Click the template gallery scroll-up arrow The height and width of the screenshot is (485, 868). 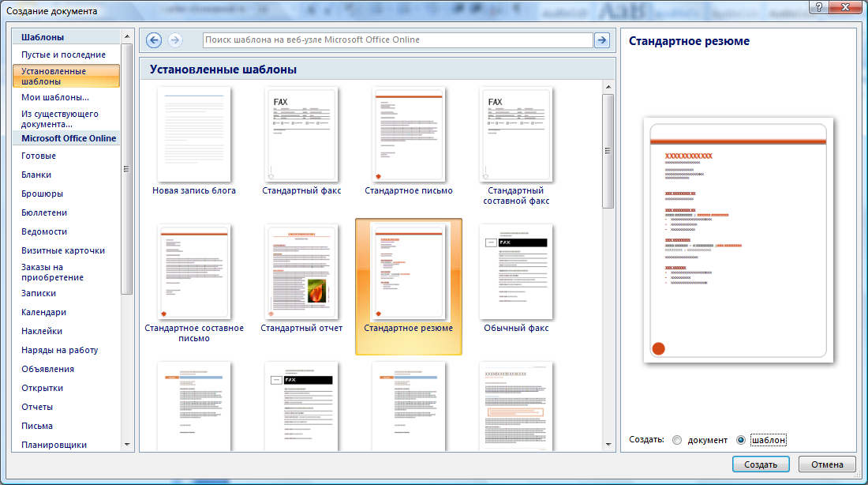(608, 87)
